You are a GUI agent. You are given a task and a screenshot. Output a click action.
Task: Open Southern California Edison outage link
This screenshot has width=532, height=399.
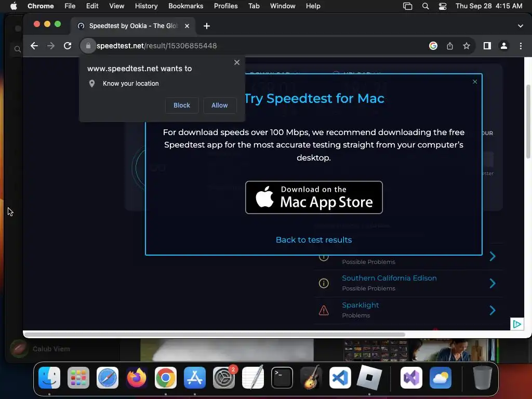[x=389, y=278]
